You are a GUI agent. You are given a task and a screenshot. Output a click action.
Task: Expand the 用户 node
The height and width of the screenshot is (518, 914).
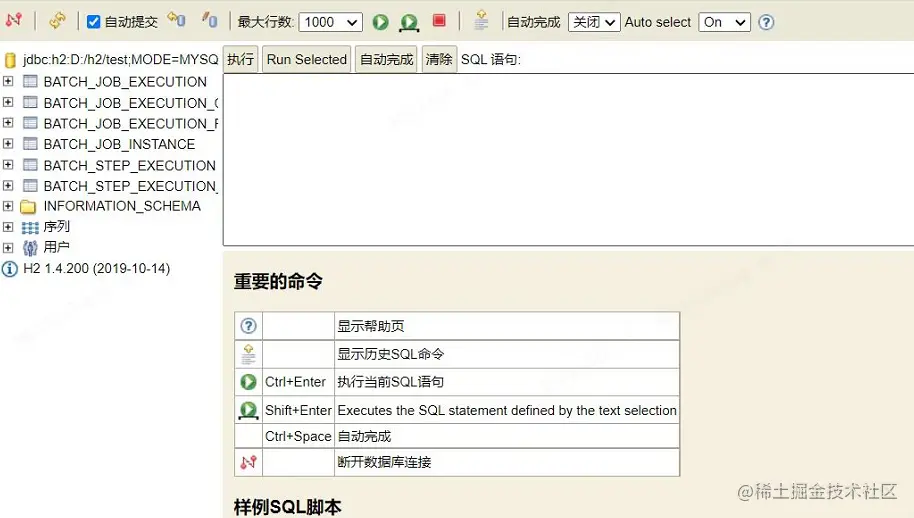[x=8, y=247]
